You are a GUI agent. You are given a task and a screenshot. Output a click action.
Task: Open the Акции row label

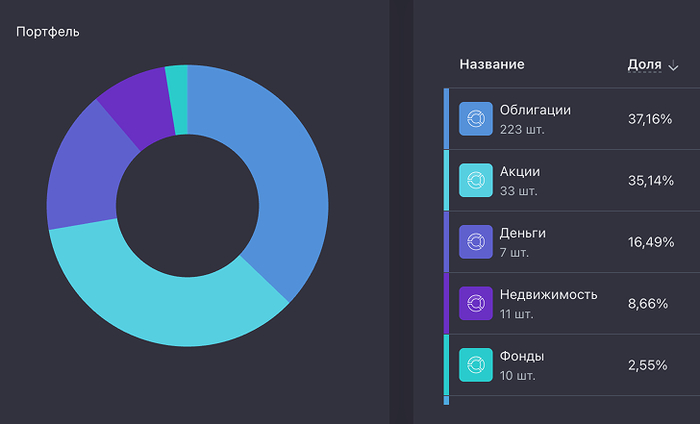pos(519,172)
